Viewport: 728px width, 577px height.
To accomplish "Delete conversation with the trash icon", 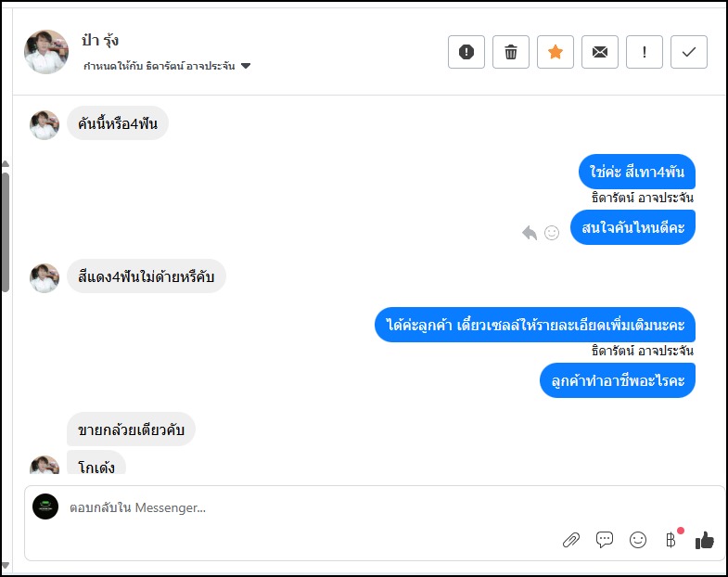I will tap(511, 52).
